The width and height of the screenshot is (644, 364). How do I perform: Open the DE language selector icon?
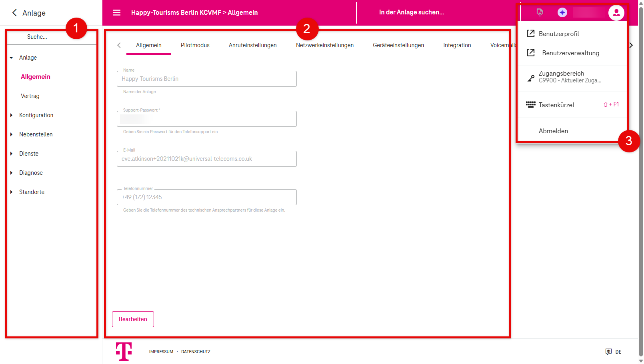click(x=608, y=352)
